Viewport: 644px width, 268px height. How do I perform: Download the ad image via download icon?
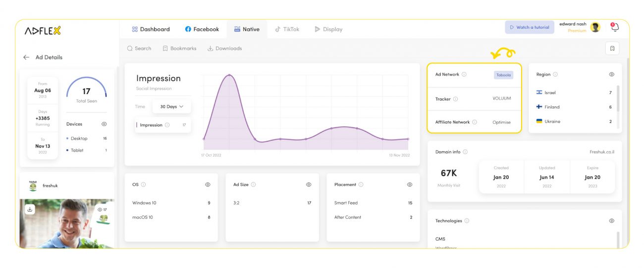click(30, 210)
